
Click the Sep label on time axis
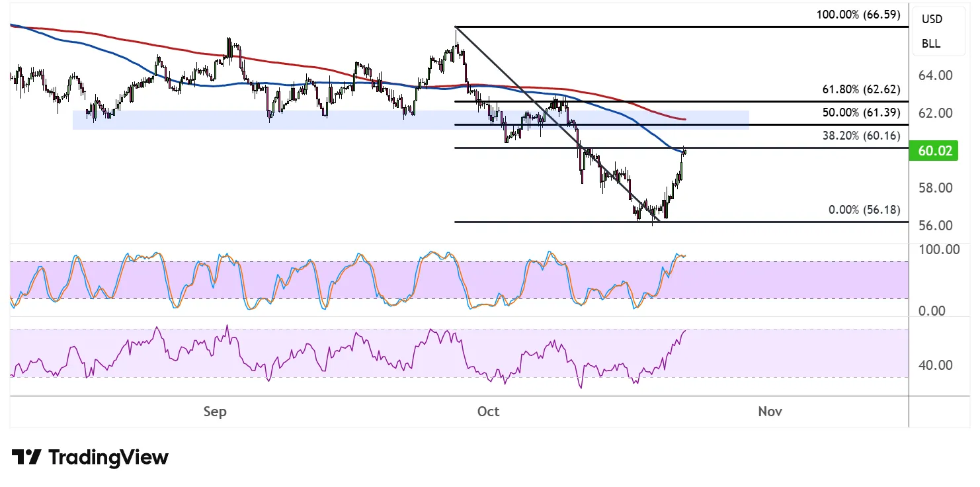[x=215, y=412]
